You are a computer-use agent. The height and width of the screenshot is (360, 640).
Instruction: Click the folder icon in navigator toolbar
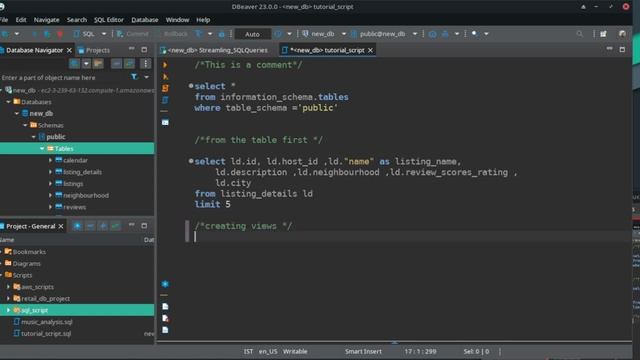tap(98, 64)
